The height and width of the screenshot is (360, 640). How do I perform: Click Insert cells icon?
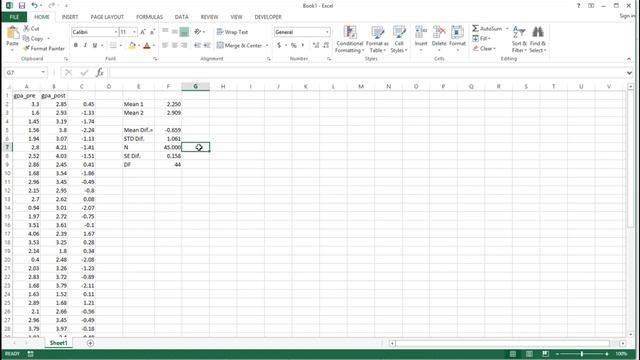(420, 32)
